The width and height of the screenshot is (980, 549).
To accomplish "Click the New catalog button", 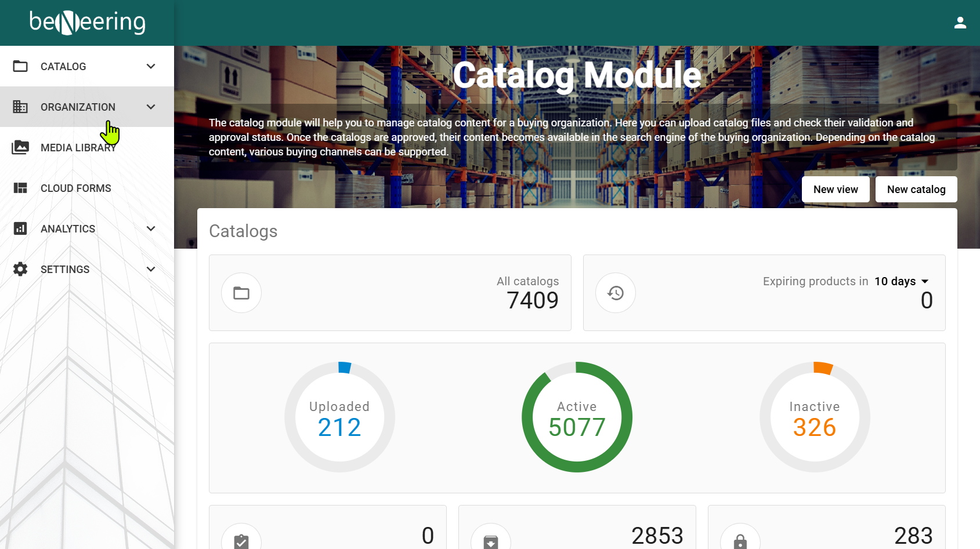I will point(916,190).
